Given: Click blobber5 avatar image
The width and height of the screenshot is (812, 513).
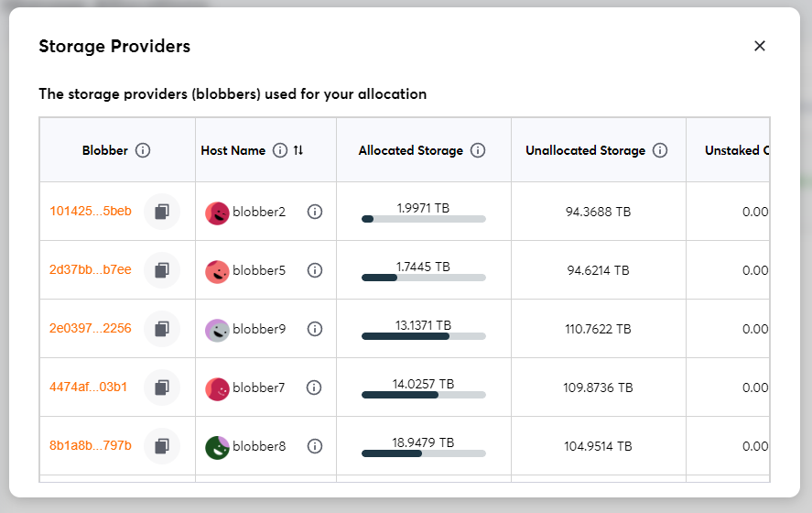Looking at the screenshot, I should [217, 271].
